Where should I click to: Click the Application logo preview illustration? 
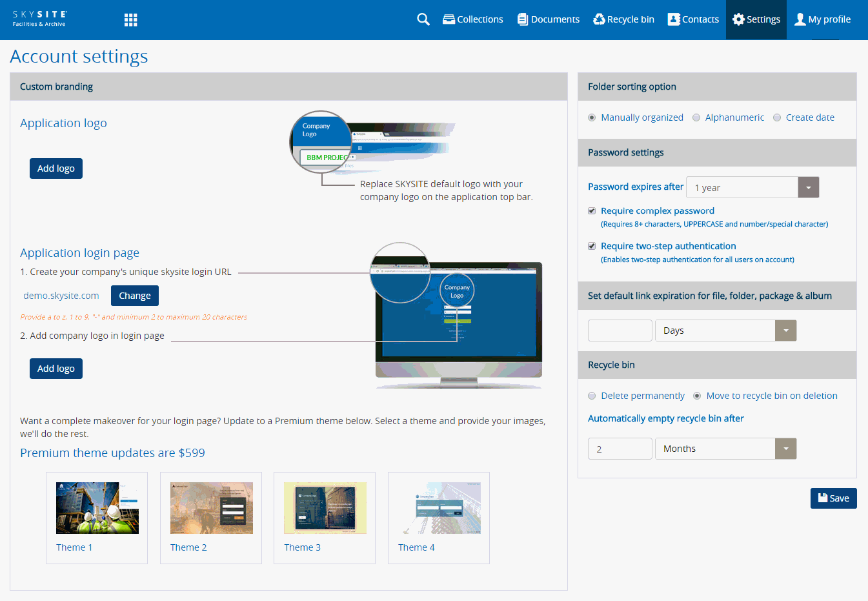tap(372, 142)
